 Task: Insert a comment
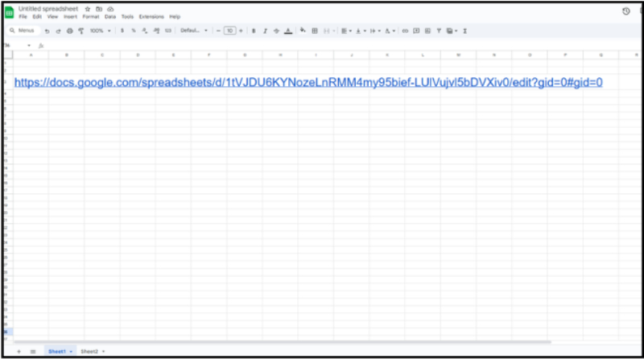[x=416, y=31]
